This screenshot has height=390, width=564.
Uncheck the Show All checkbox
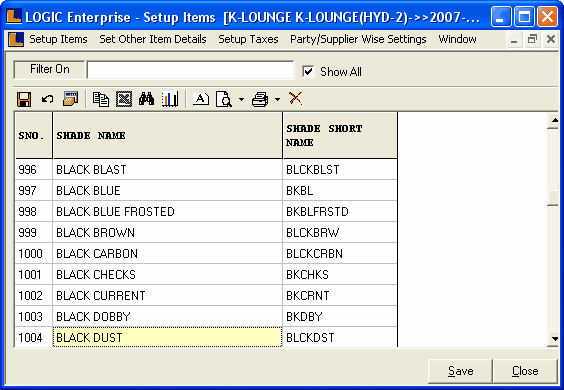click(x=308, y=71)
